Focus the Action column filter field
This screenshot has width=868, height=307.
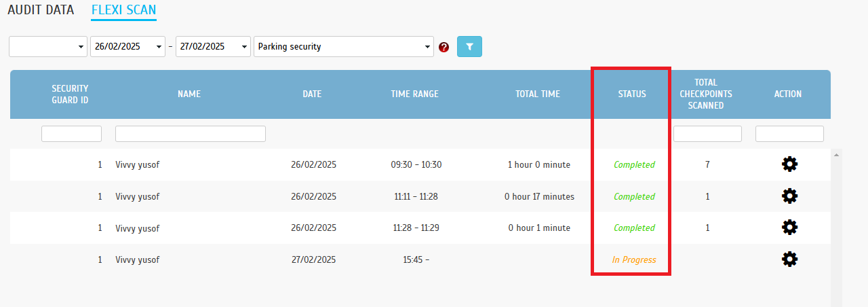coord(789,134)
